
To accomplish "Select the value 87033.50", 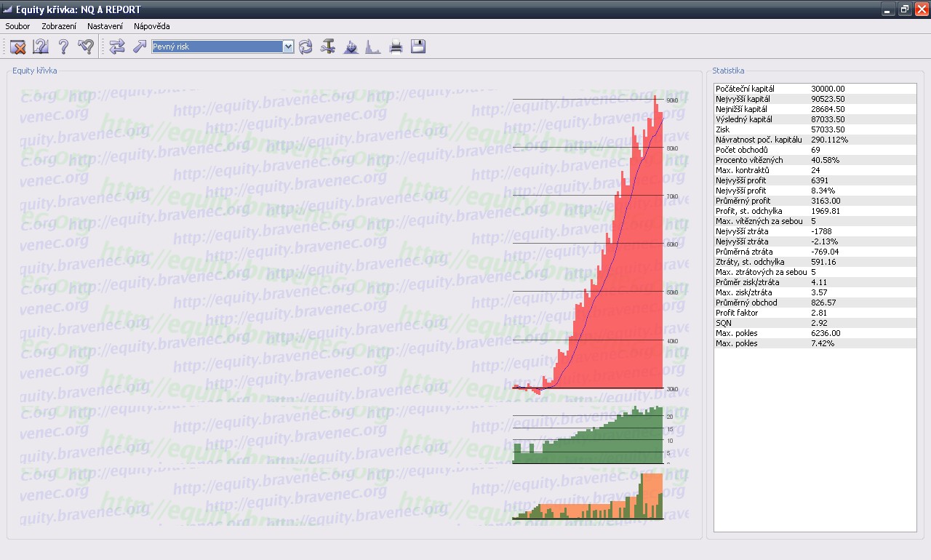I will (x=828, y=119).
